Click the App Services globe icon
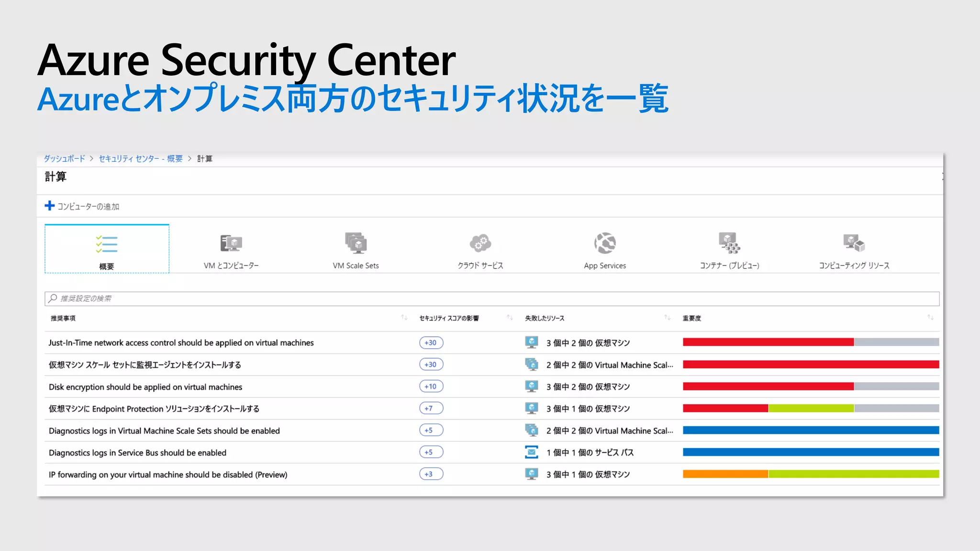This screenshot has height=551, width=980. click(x=605, y=243)
